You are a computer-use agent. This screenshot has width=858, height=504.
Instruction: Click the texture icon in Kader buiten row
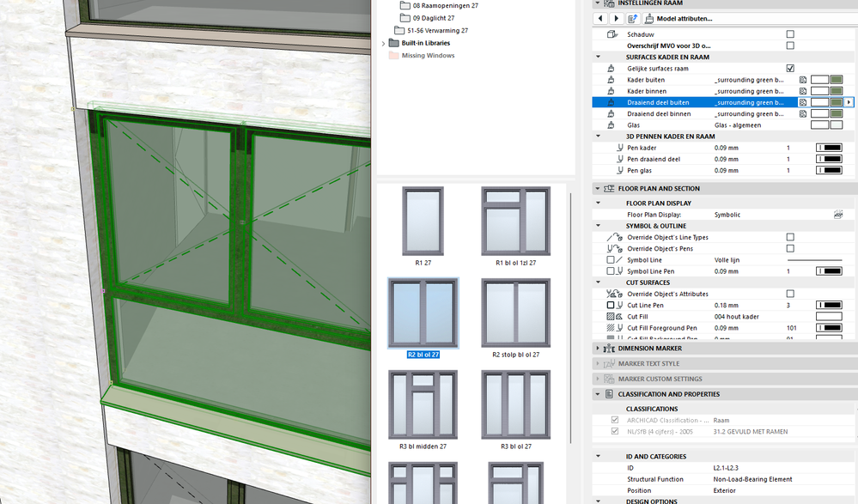click(x=803, y=80)
